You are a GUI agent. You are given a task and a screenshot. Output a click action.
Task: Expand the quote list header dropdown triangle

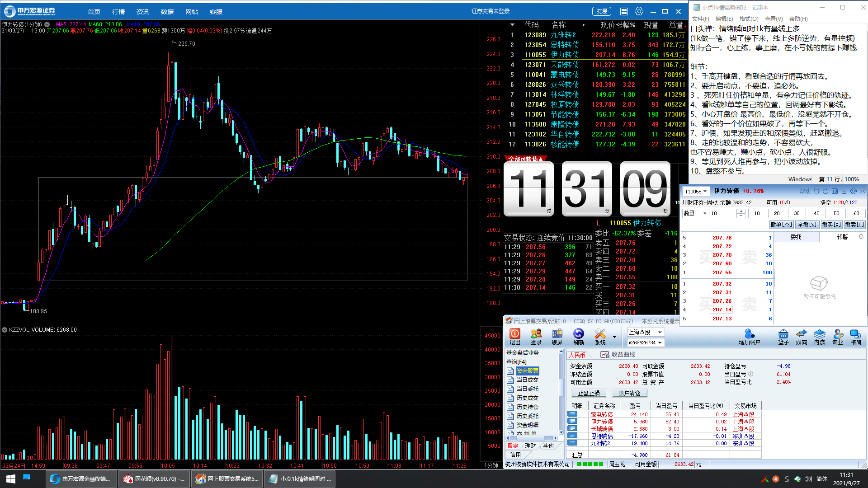pyautogui.click(x=512, y=25)
